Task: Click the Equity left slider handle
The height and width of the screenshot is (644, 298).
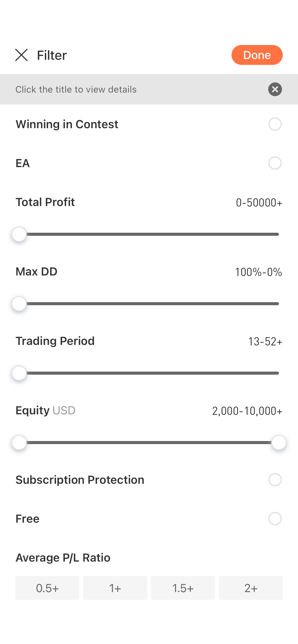Action: (19, 443)
